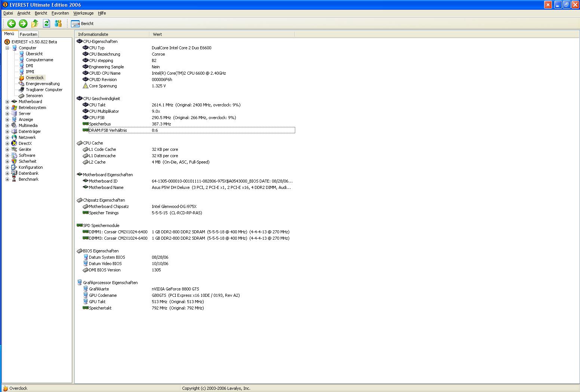Viewport: 580px width, 392px height.
Task: Click the Datenbank icon in tree
Action: [14, 173]
